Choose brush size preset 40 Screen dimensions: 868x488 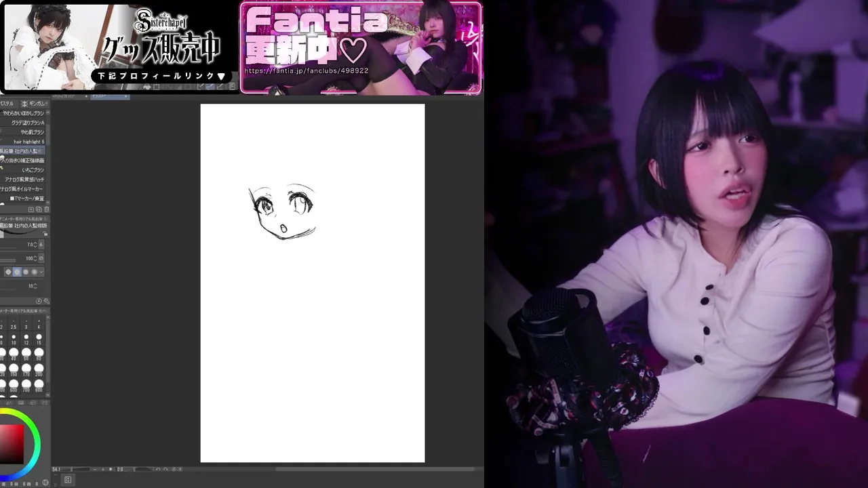tap(14, 354)
